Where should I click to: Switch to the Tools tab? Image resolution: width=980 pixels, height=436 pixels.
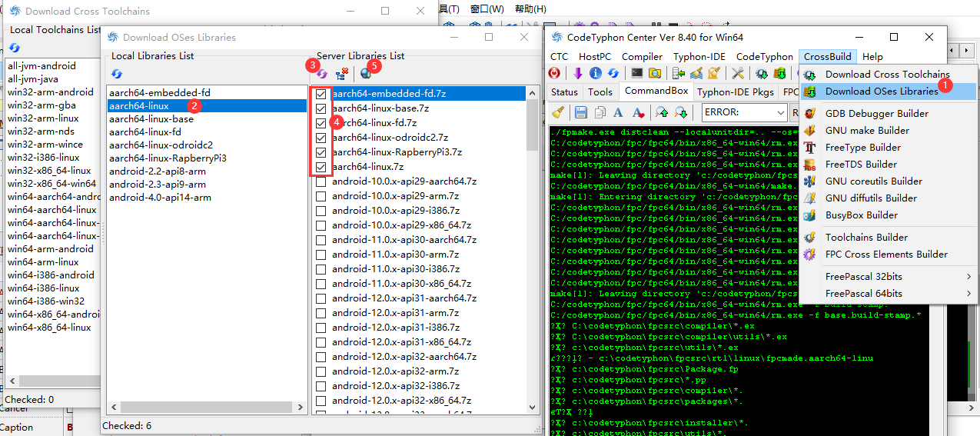click(x=600, y=92)
